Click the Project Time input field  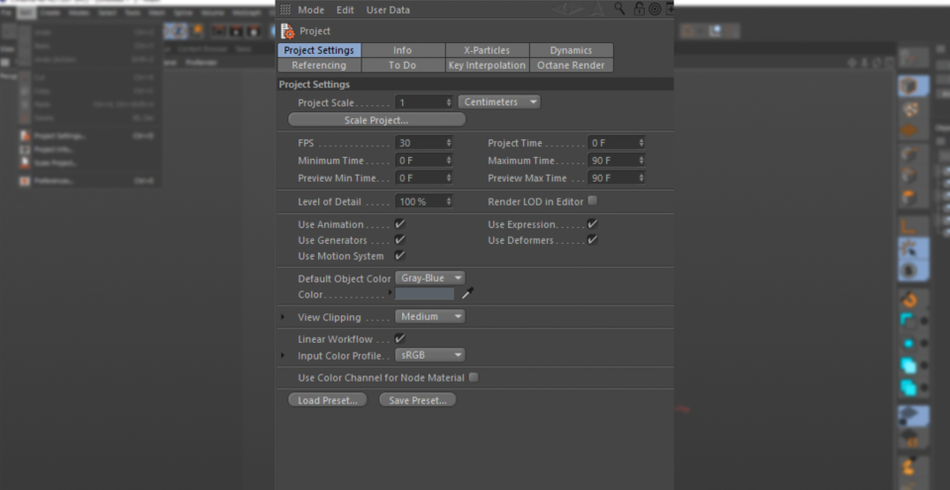(x=616, y=143)
